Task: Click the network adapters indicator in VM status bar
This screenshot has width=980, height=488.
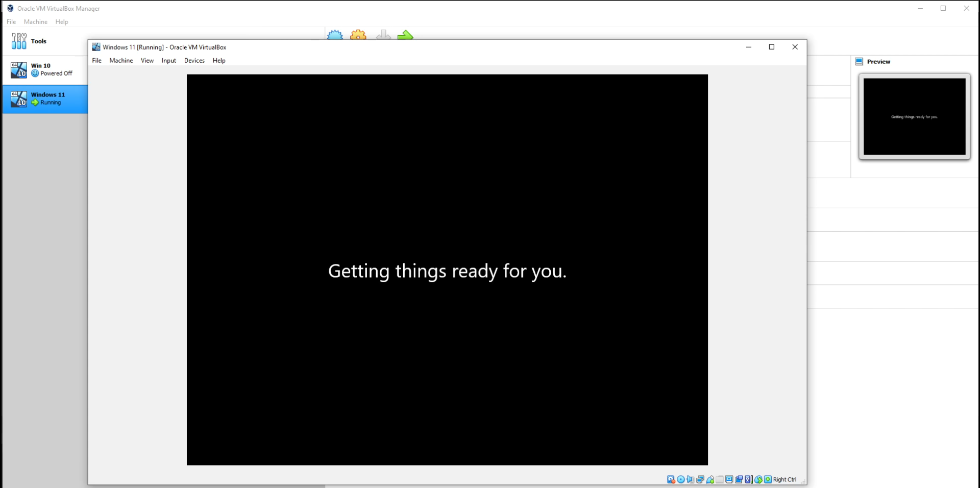Action: 700,479
